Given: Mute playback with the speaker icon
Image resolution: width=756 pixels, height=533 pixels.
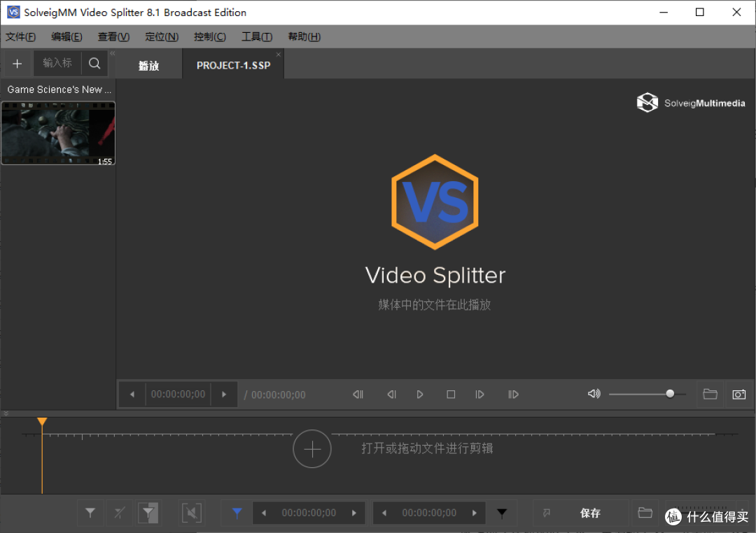Looking at the screenshot, I should 594,394.
